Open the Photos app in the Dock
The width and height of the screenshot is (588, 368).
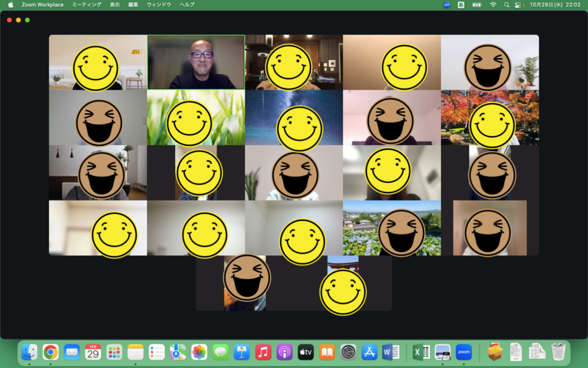[199, 352]
